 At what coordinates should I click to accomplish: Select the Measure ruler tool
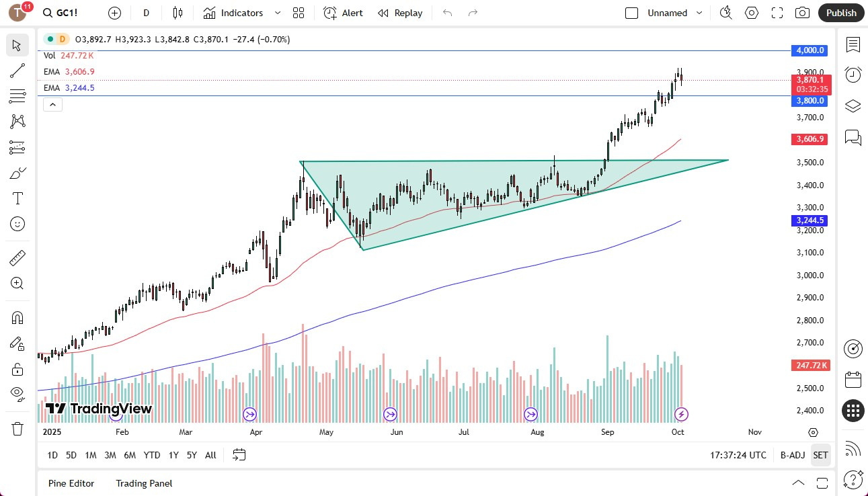(17, 257)
